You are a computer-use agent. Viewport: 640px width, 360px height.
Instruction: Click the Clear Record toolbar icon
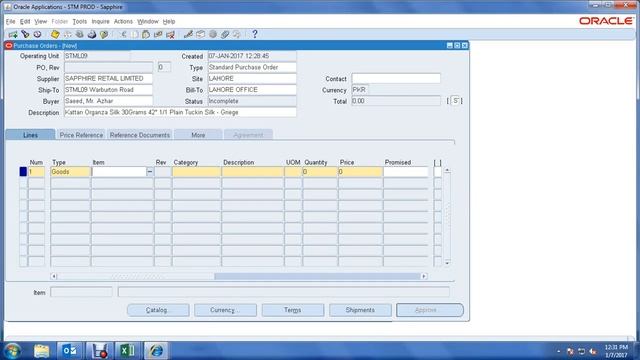pyautogui.click(x=158, y=34)
